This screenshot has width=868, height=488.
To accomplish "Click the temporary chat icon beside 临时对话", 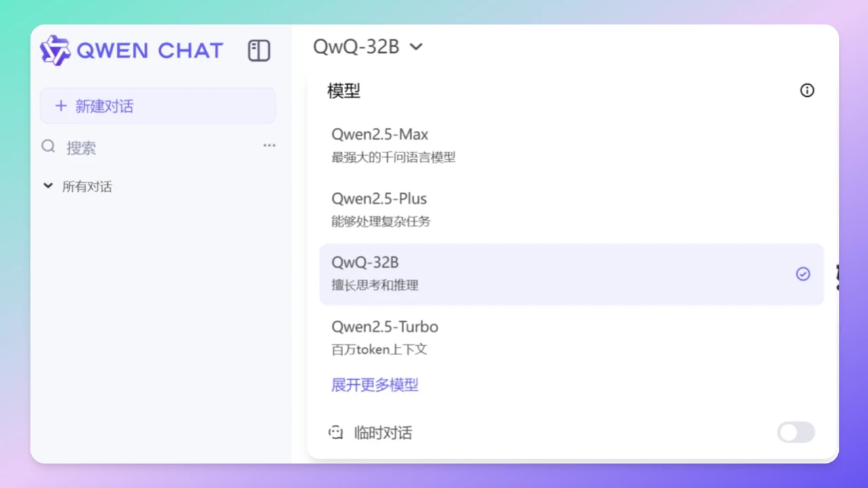I will tap(336, 432).
